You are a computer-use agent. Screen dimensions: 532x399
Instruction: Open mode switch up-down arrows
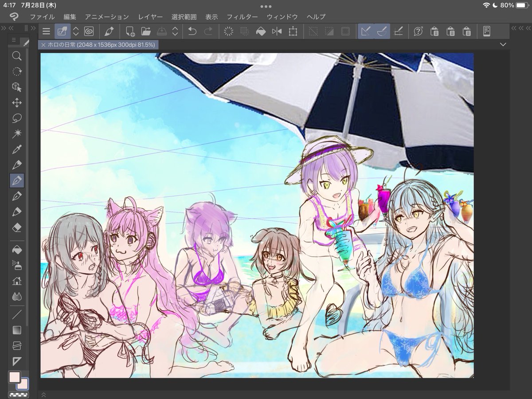click(x=75, y=31)
